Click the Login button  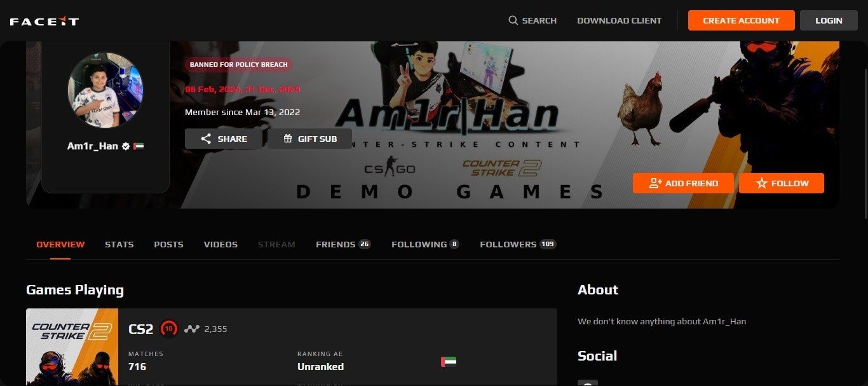click(829, 20)
